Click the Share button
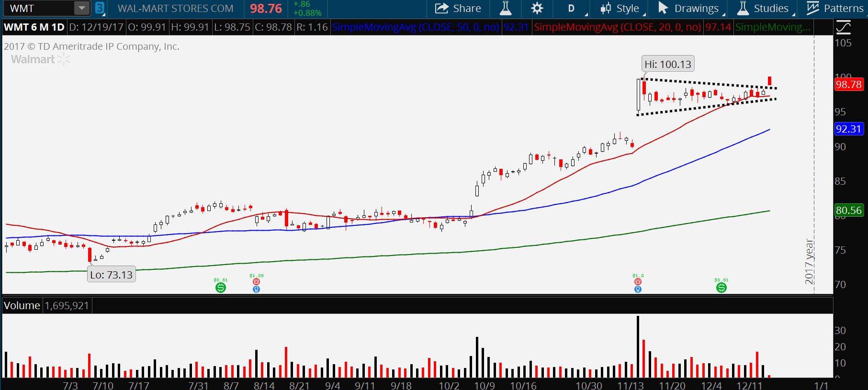Screen dimensions: 868x390 [x=458, y=8]
